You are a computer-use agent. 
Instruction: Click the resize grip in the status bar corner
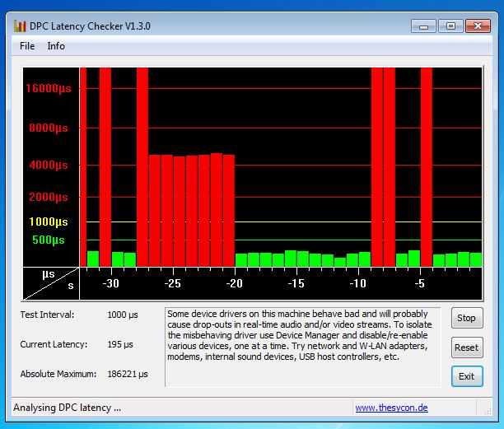tap(488, 411)
